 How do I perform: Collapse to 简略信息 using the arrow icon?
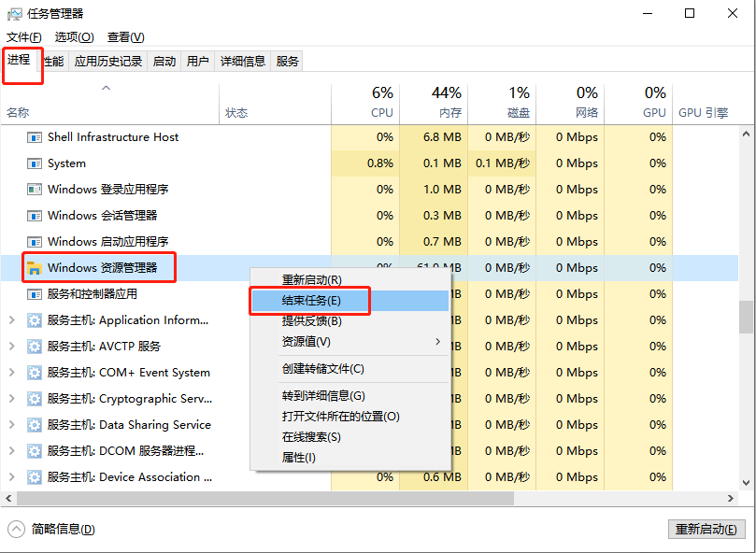16,529
